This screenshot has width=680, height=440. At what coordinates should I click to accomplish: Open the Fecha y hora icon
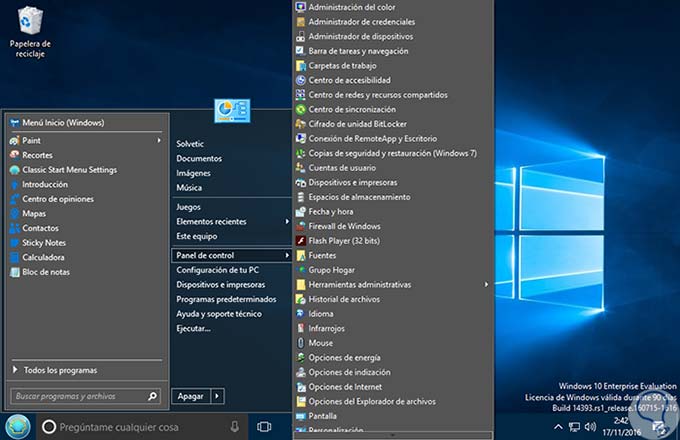point(301,212)
